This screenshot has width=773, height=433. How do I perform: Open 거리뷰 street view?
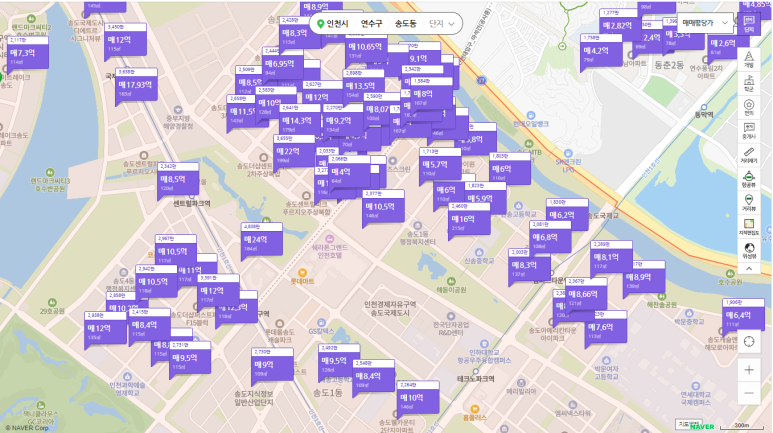pyautogui.click(x=749, y=203)
